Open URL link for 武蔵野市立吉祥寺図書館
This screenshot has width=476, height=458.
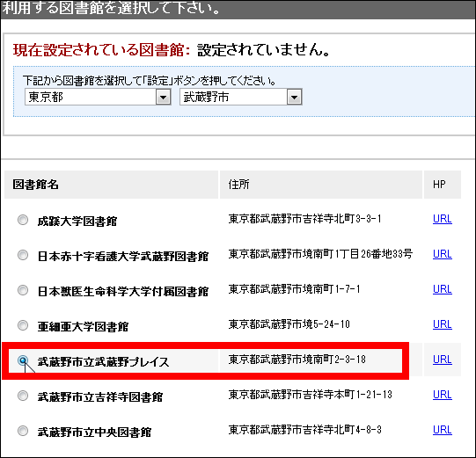pyautogui.click(x=443, y=395)
